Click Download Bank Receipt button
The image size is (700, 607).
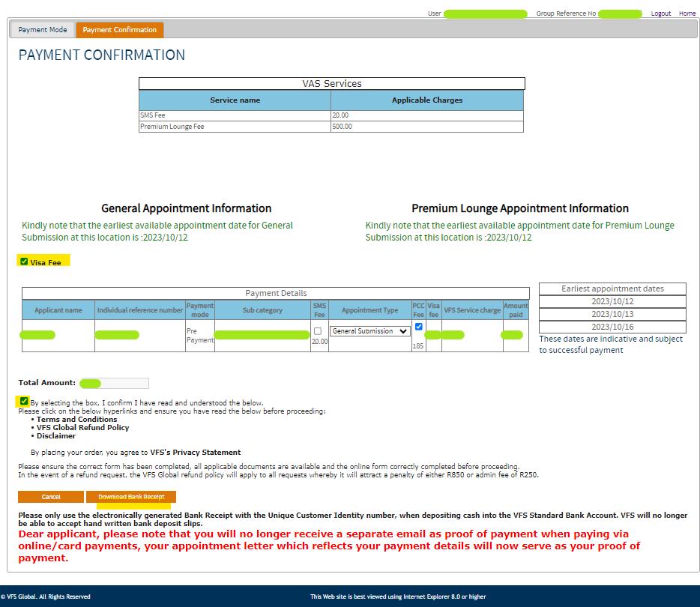[x=131, y=497]
